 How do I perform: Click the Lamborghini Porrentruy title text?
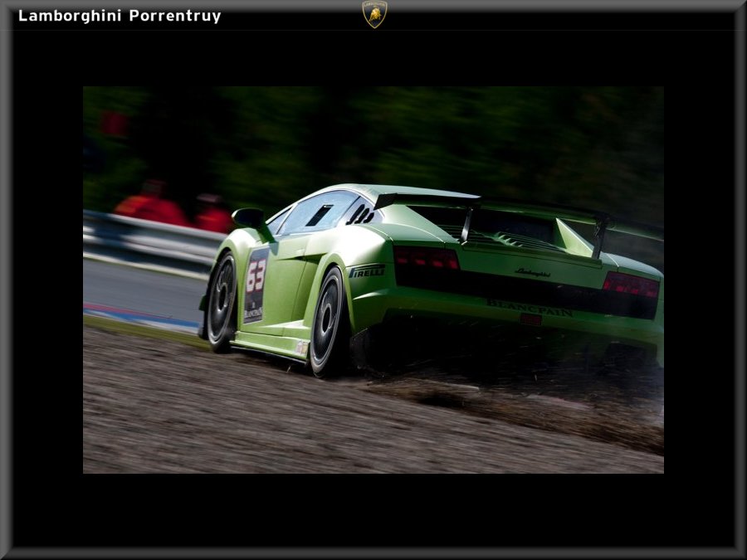coord(120,17)
